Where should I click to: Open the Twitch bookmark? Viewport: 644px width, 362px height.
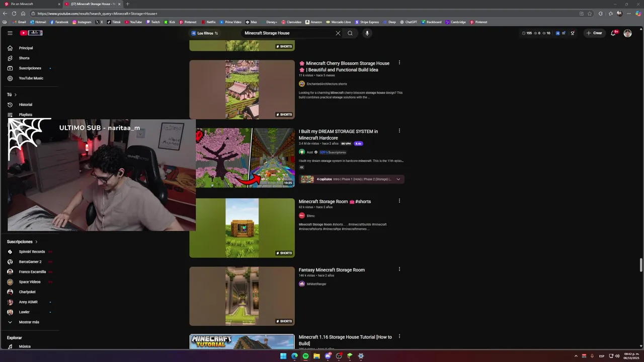153,22
